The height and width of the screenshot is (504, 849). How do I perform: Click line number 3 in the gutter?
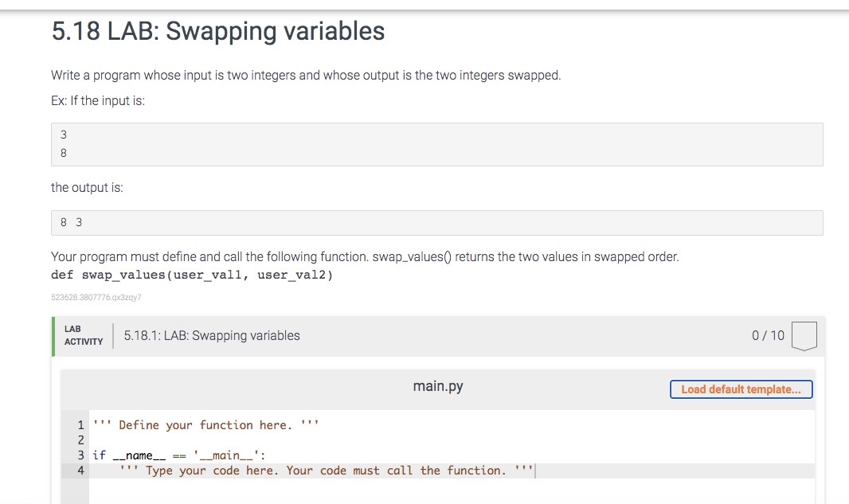(80, 455)
